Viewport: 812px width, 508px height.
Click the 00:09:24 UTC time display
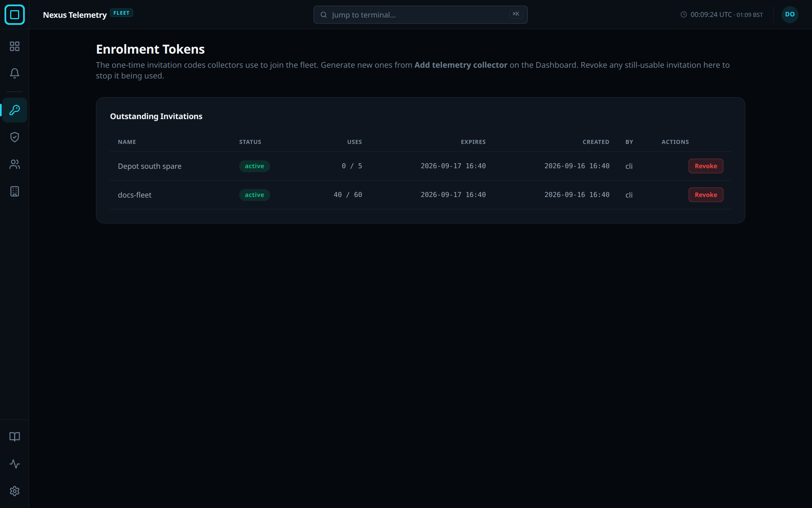711,14
